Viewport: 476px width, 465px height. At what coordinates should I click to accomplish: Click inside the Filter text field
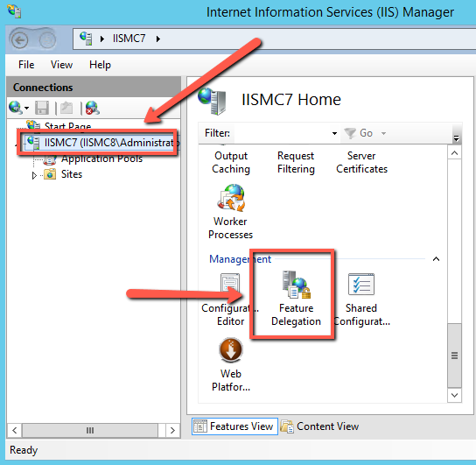[282, 133]
